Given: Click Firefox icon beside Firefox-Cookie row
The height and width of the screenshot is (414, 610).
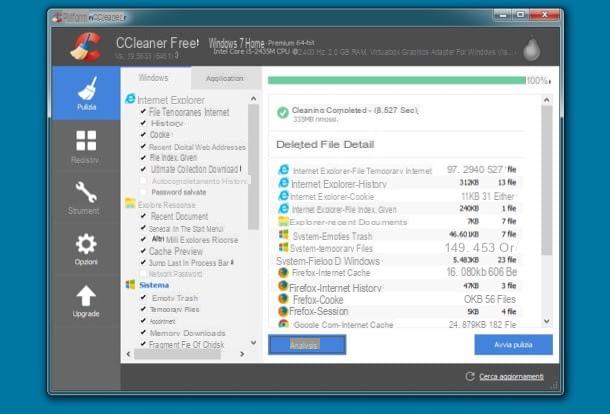Looking at the screenshot, I should click(283, 299).
